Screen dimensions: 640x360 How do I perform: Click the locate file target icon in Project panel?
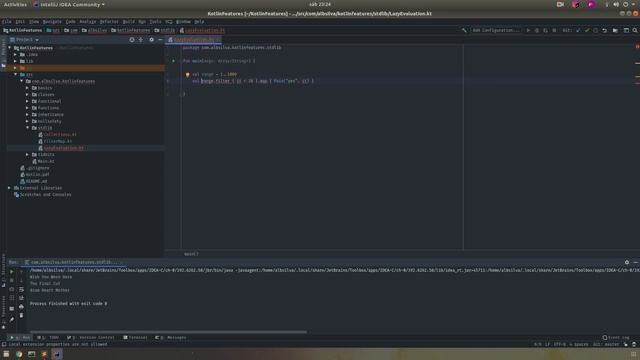pos(132,40)
